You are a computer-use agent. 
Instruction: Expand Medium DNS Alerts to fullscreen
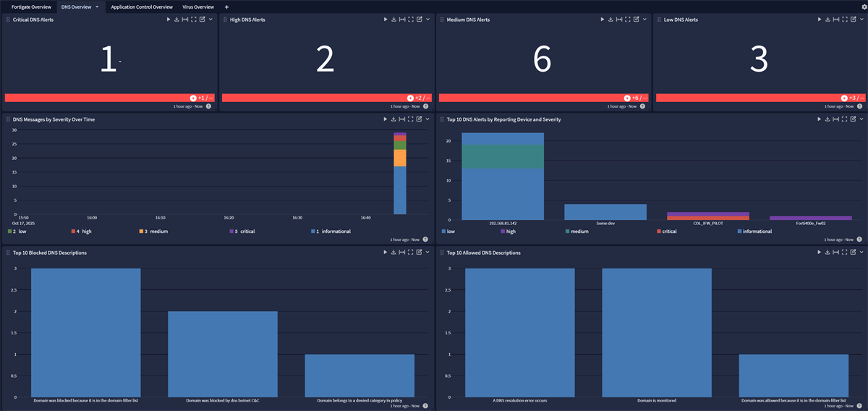coord(627,20)
